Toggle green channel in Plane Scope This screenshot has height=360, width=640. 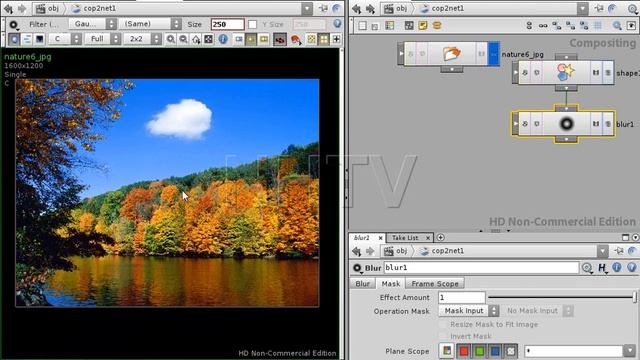(480, 351)
